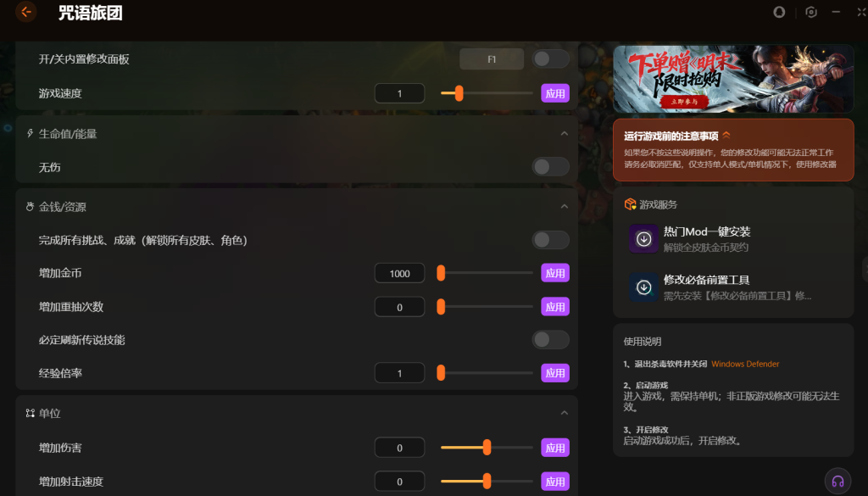868x496 pixels.
Task: Open the QQ penguin icon in title bar
Action: click(x=780, y=12)
